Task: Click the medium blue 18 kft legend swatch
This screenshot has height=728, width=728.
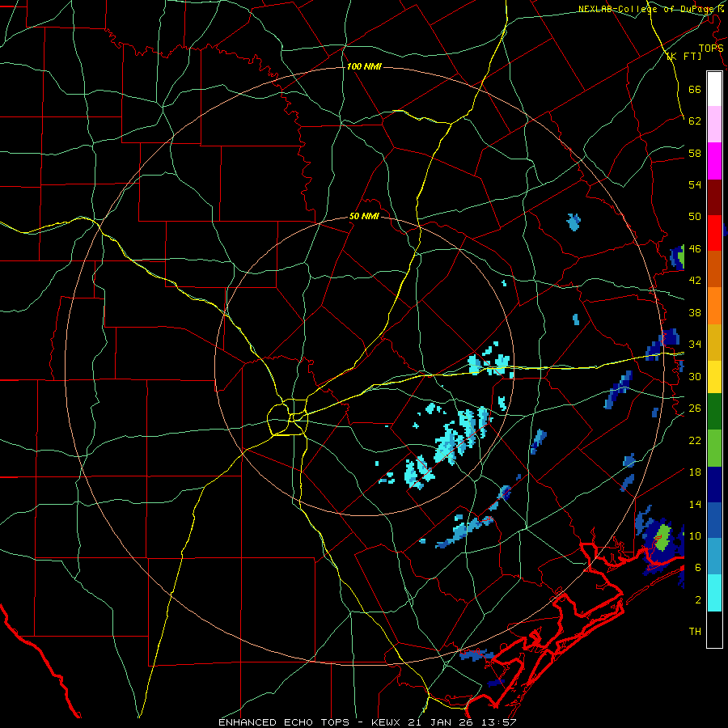Action: [x=714, y=520]
